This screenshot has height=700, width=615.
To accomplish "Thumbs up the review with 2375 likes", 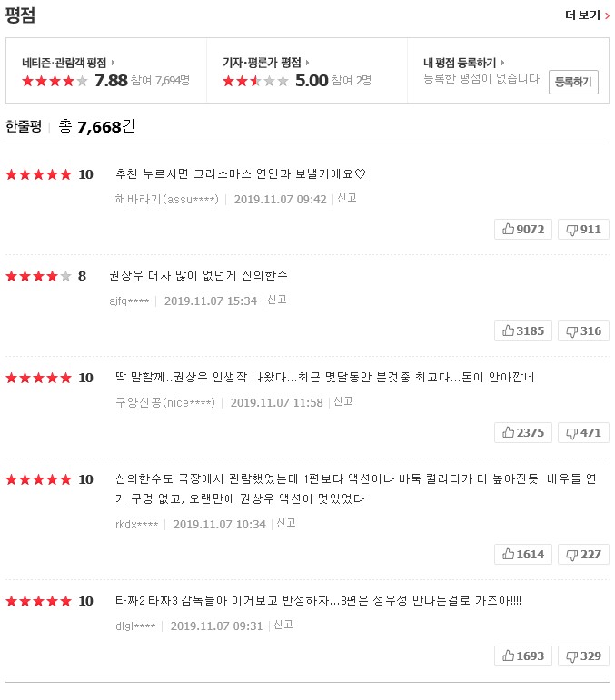I will [522, 433].
